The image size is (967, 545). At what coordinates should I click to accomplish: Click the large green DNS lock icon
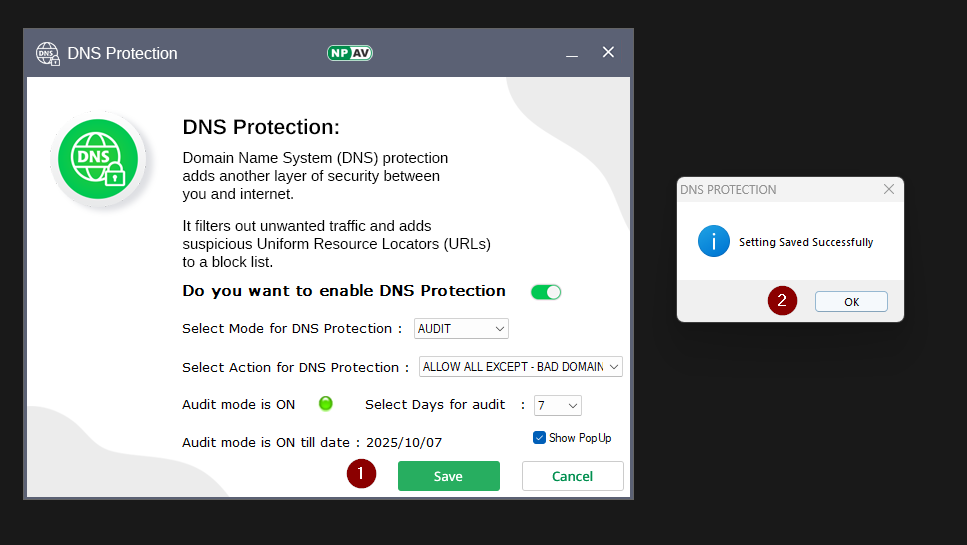point(97,159)
